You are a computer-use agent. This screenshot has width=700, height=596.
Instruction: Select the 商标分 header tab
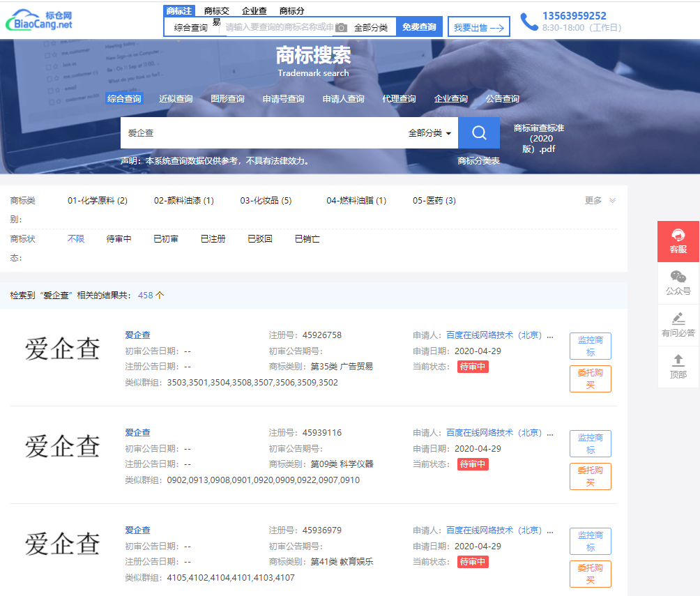click(x=292, y=11)
